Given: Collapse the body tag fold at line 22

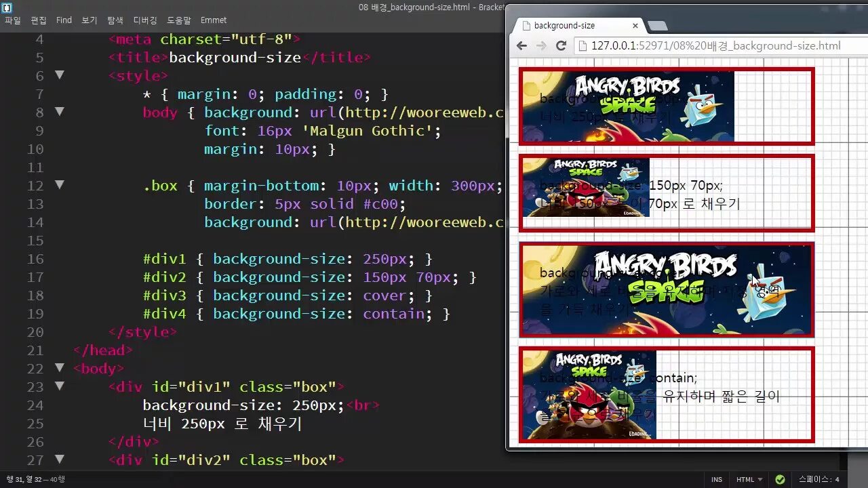Looking at the screenshot, I should point(59,368).
